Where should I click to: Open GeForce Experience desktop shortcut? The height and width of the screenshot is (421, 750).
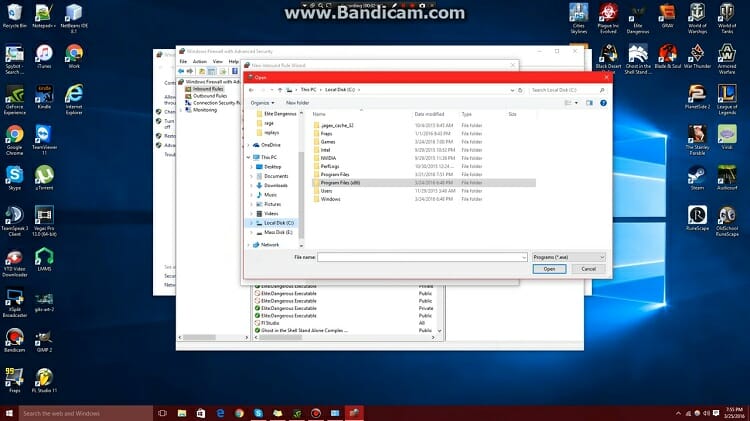(14, 100)
